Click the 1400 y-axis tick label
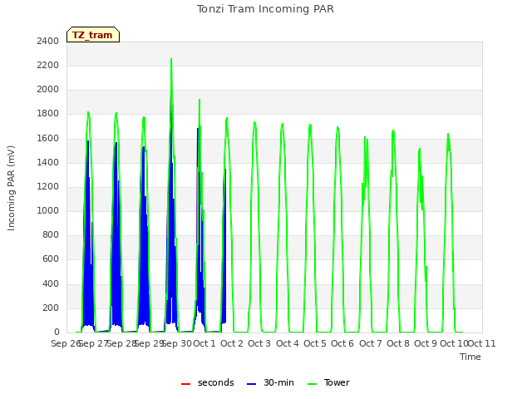The image size is (532, 399). 48,162
